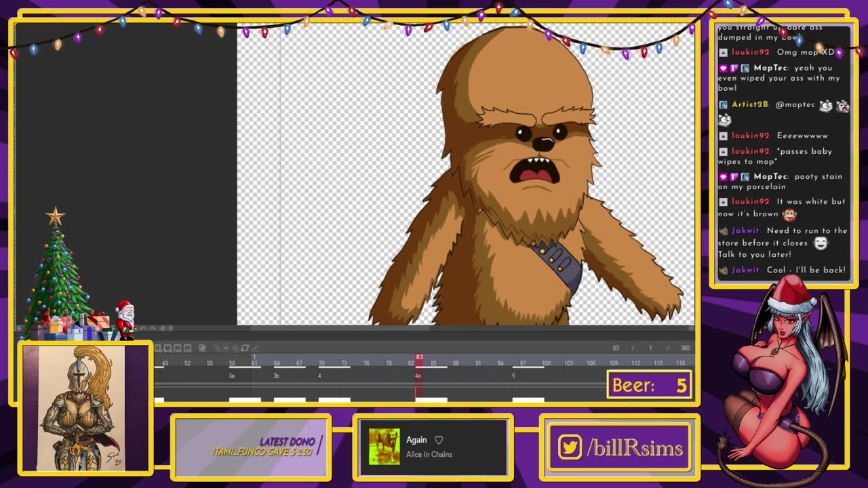Click the chat text 'Eeeewwwww'
Screen dimensions: 868x488
pos(802,136)
